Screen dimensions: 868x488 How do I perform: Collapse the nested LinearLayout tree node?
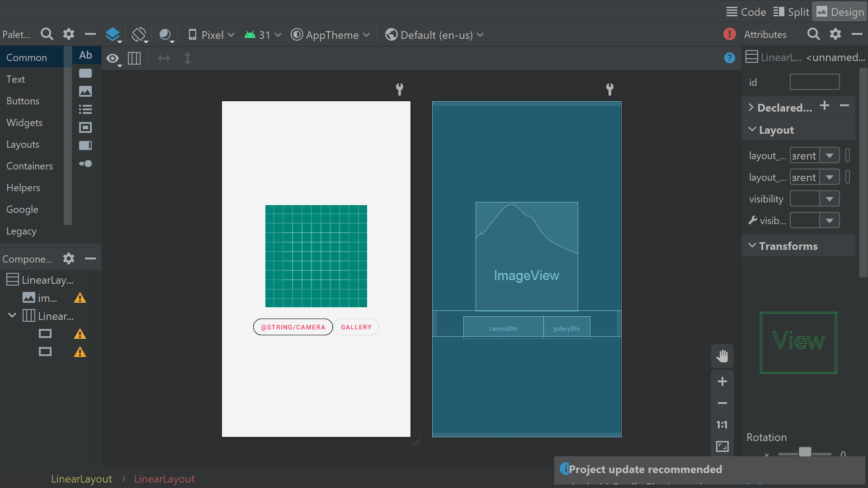pyautogui.click(x=12, y=315)
